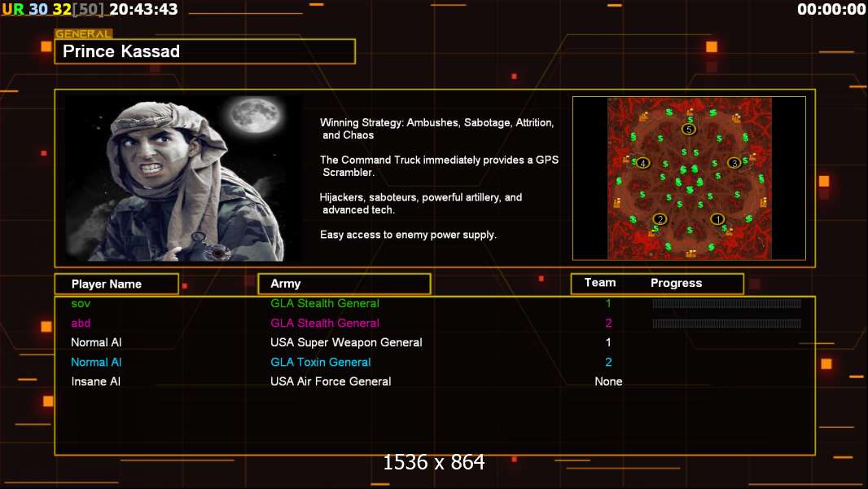Click start position 1 on the map

(717, 219)
